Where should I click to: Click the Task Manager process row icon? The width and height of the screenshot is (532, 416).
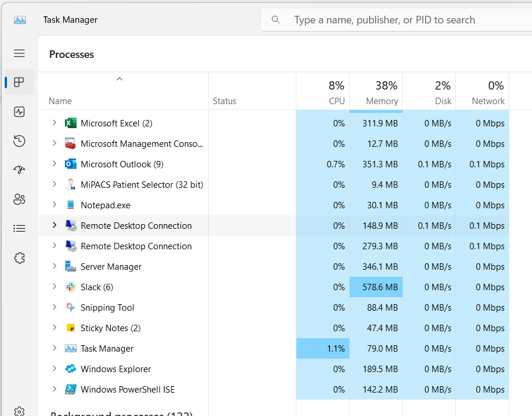(71, 348)
